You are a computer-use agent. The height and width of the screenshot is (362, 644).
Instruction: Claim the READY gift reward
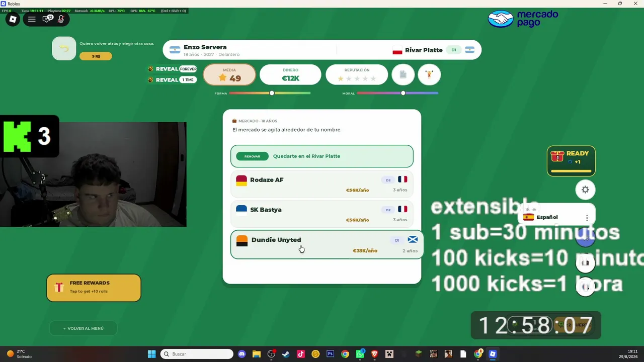click(x=571, y=161)
